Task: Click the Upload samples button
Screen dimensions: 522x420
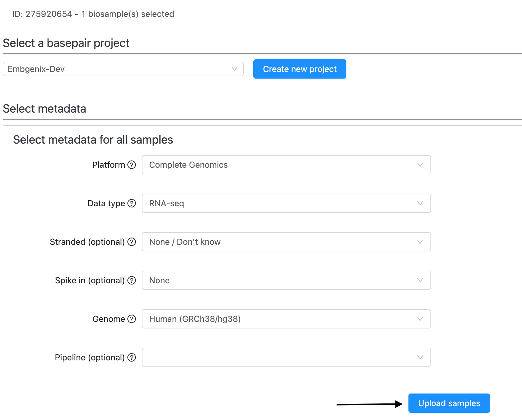Action: (449, 403)
